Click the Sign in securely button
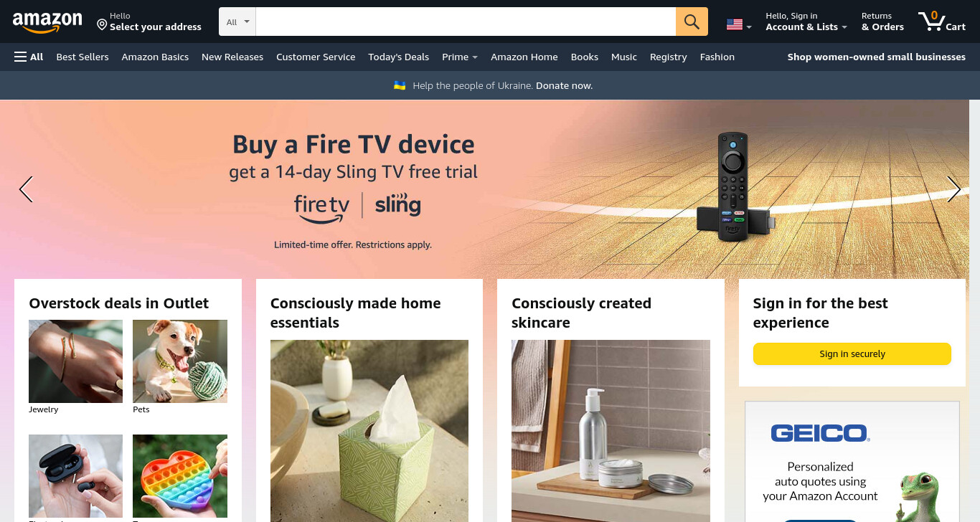 point(852,354)
